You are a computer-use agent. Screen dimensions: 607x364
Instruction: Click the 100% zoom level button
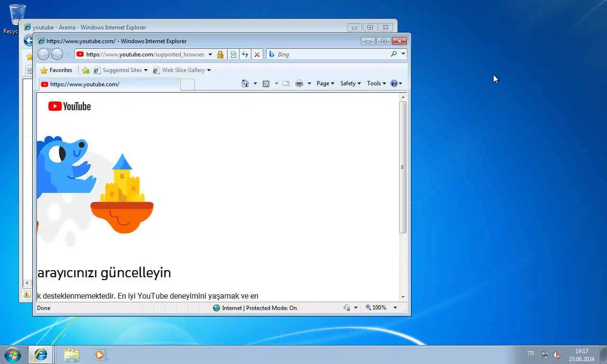click(376, 308)
